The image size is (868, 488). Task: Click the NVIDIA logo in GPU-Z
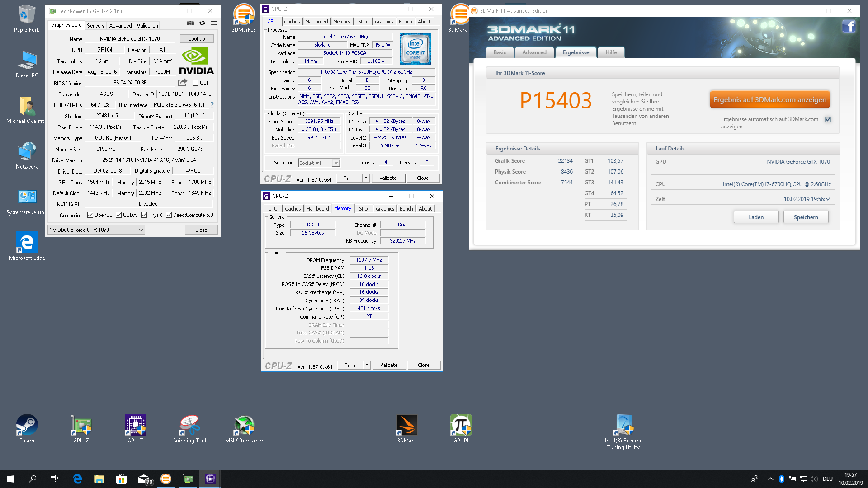click(196, 61)
